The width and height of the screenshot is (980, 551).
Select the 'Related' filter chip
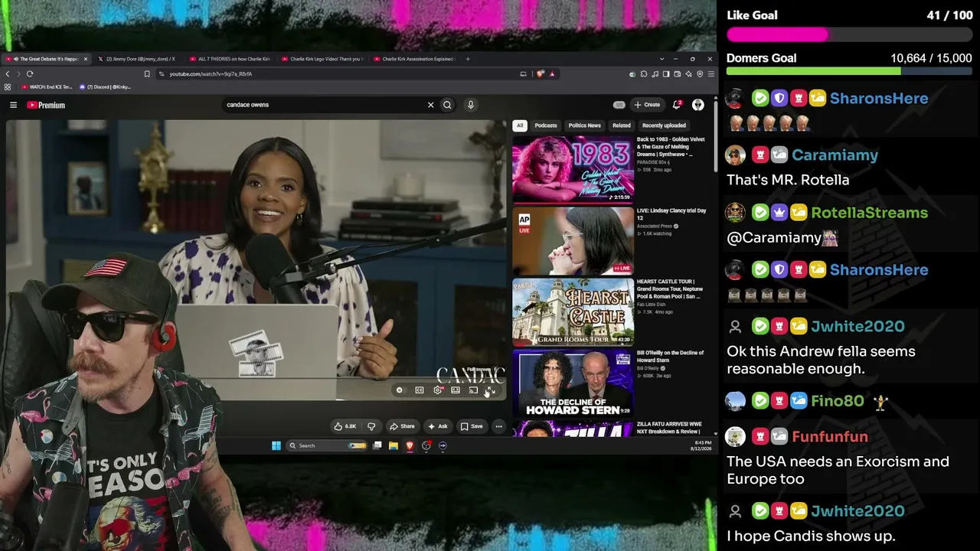coord(621,126)
